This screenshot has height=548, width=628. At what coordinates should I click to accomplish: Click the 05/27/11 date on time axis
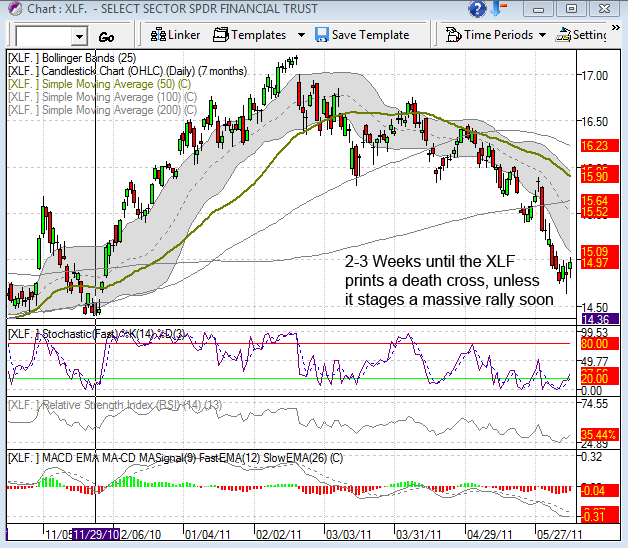560,534
